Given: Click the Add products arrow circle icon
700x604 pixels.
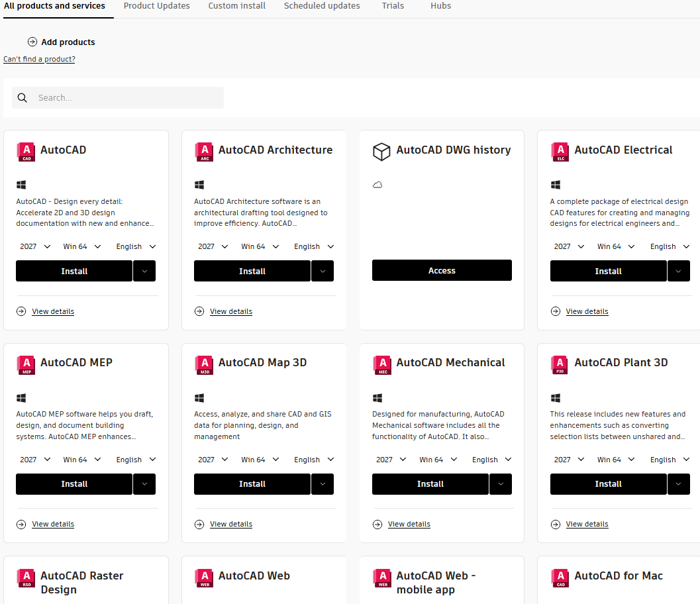Looking at the screenshot, I should (32, 42).
